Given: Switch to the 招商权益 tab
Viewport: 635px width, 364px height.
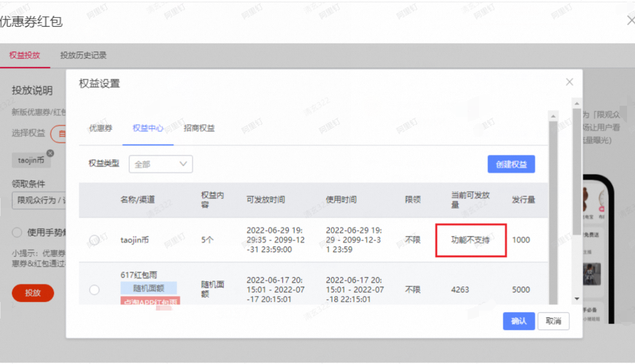Looking at the screenshot, I should coord(199,128).
